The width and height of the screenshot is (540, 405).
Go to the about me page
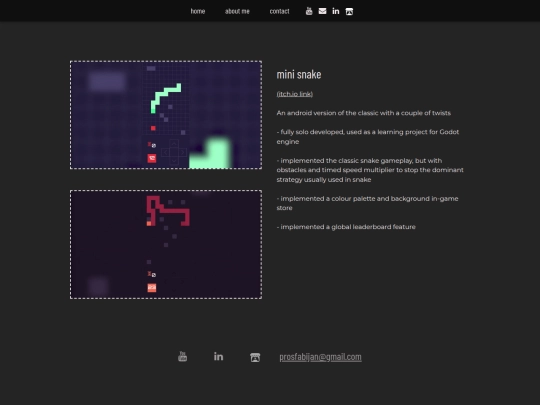(237, 11)
